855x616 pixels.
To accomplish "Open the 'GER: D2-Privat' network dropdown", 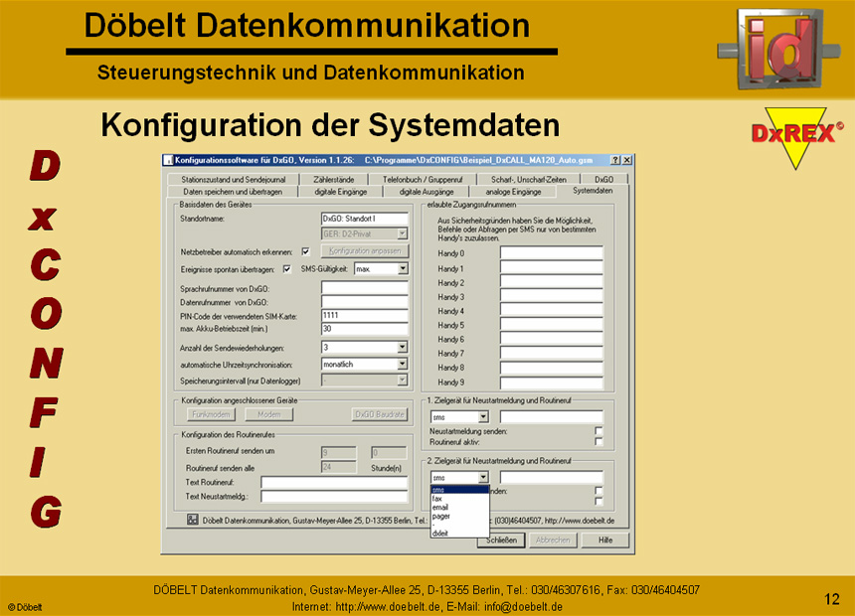I will [403, 233].
